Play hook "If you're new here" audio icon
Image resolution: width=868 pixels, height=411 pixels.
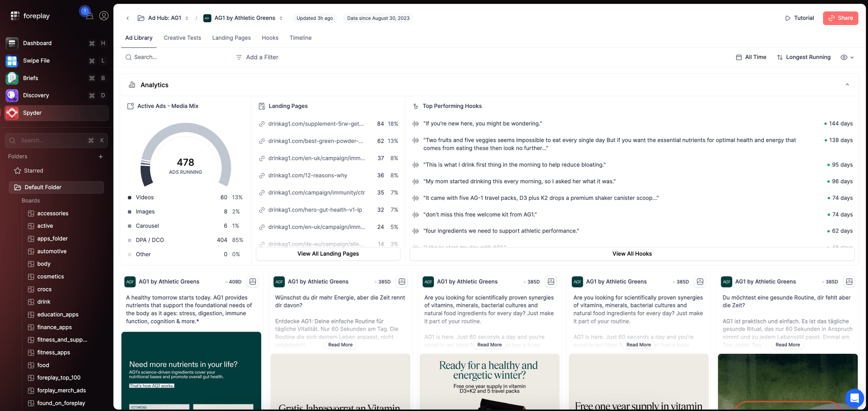tap(416, 124)
